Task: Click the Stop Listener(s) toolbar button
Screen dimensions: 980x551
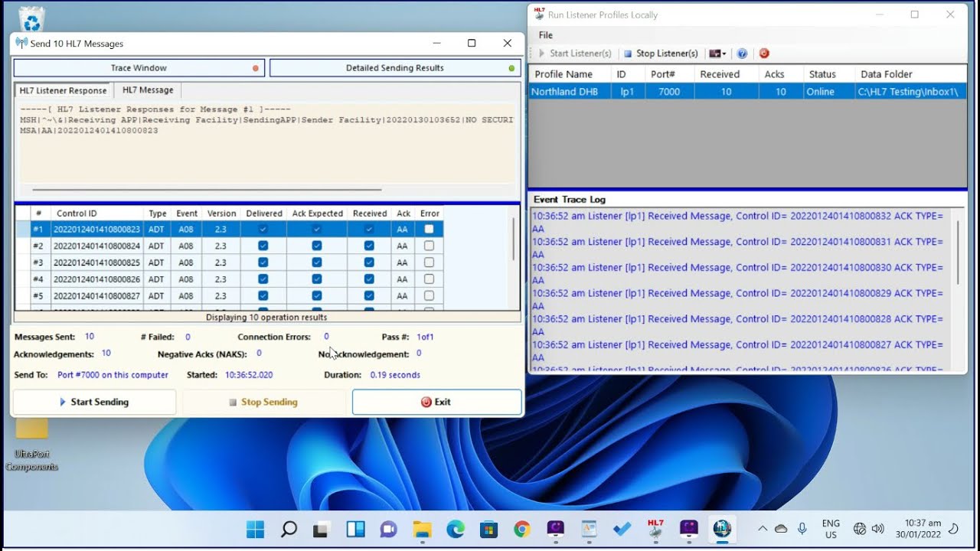Action: point(661,54)
